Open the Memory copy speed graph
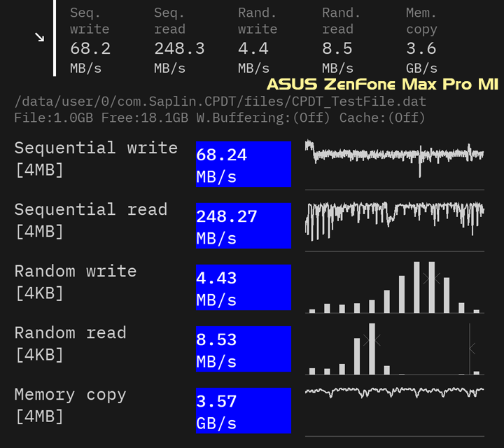Screen dimensions: 504x448 [395, 411]
